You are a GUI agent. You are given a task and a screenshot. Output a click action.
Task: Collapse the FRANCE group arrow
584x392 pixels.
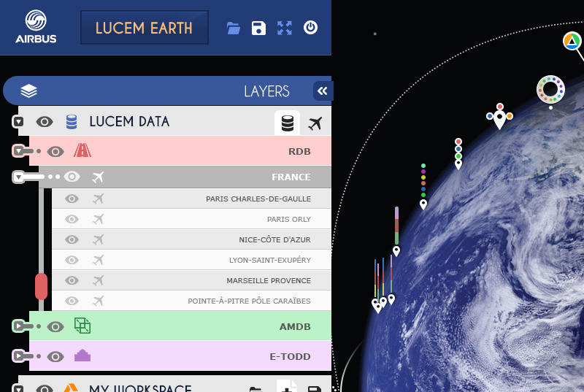click(18, 177)
